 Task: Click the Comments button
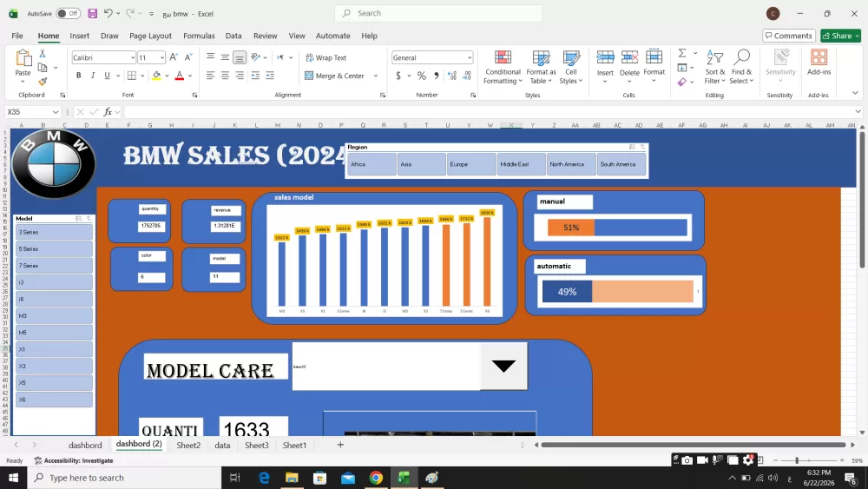789,36
